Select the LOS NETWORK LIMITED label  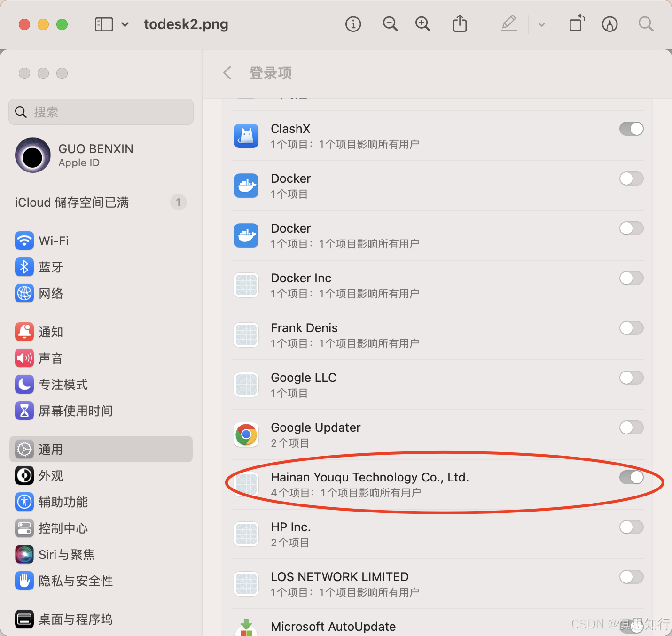click(x=340, y=577)
